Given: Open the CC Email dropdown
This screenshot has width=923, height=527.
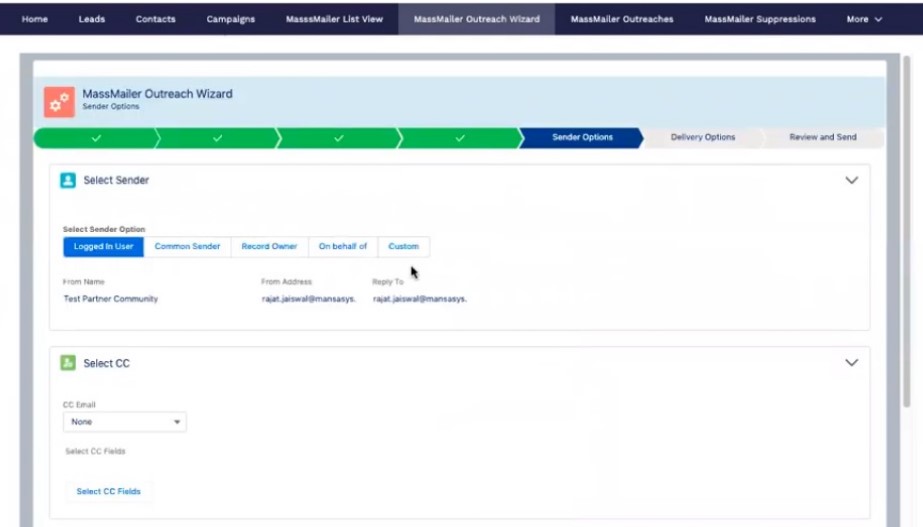Looking at the screenshot, I should coord(124,422).
